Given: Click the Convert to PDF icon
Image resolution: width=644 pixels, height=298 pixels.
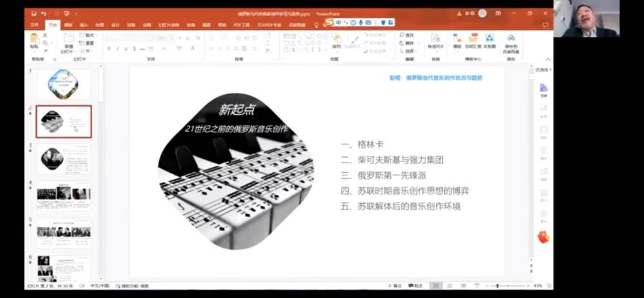Looking at the screenshot, I should click(435, 40).
